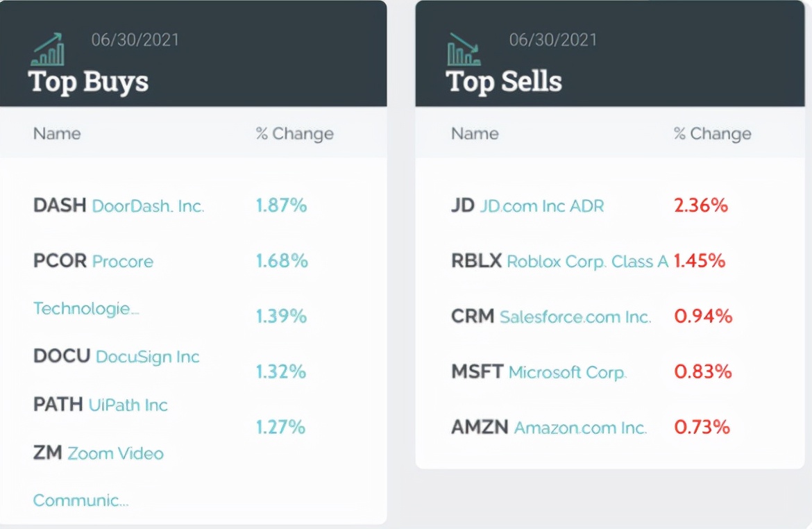
Task: Click the rising chart Top Buys icon
Action: click(48, 50)
